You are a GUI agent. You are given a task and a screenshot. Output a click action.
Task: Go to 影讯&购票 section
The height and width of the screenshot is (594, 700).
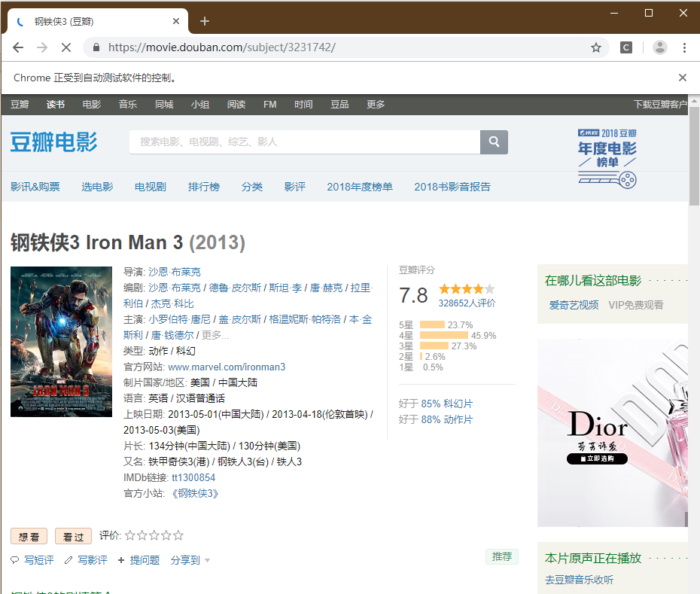35,187
